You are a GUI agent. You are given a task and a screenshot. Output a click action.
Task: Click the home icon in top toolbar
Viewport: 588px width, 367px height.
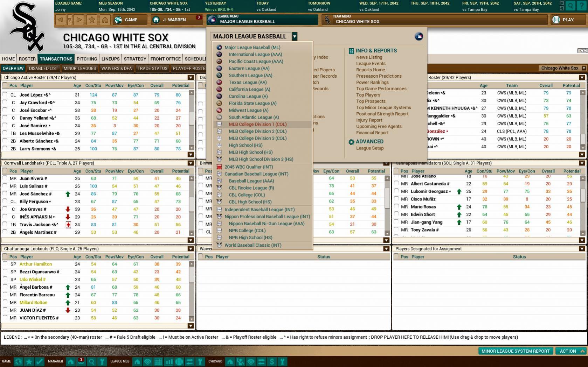[105, 20]
